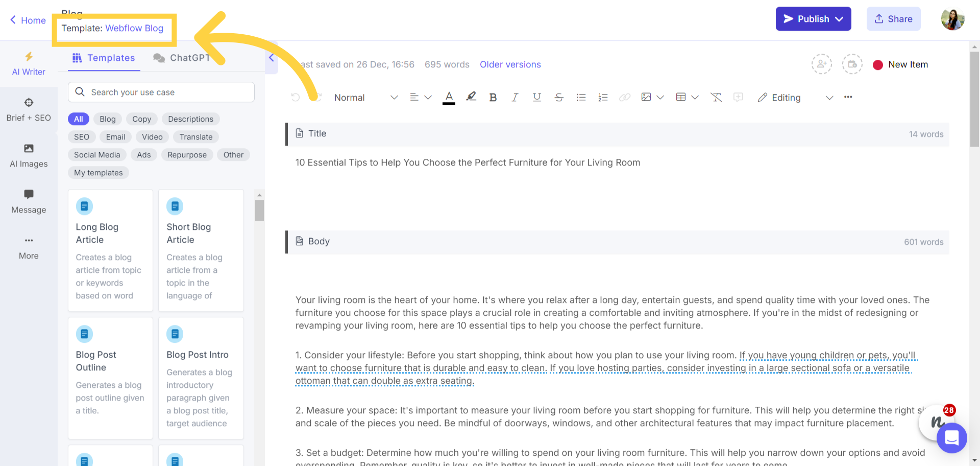Toggle strikethrough formatting
The image size is (980, 466).
tap(559, 97)
